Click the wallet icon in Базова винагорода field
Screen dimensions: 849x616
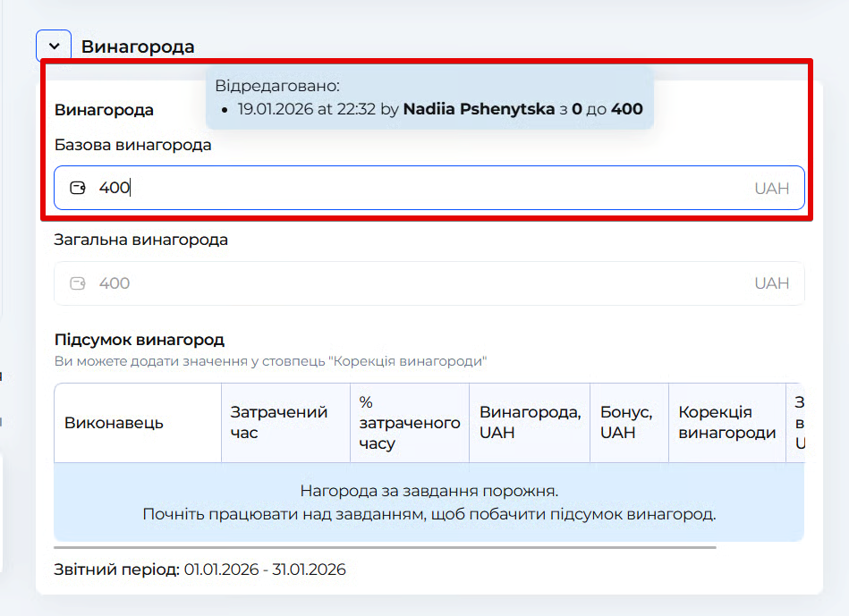(78, 188)
